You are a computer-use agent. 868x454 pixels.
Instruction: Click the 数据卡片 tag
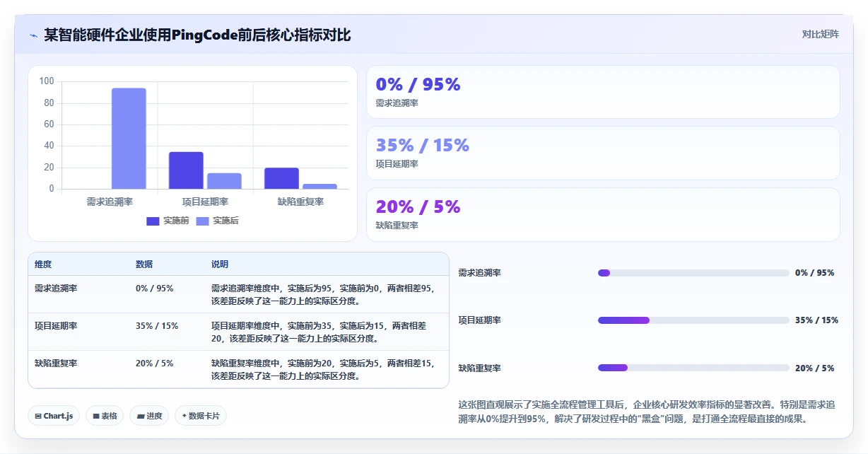point(201,416)
